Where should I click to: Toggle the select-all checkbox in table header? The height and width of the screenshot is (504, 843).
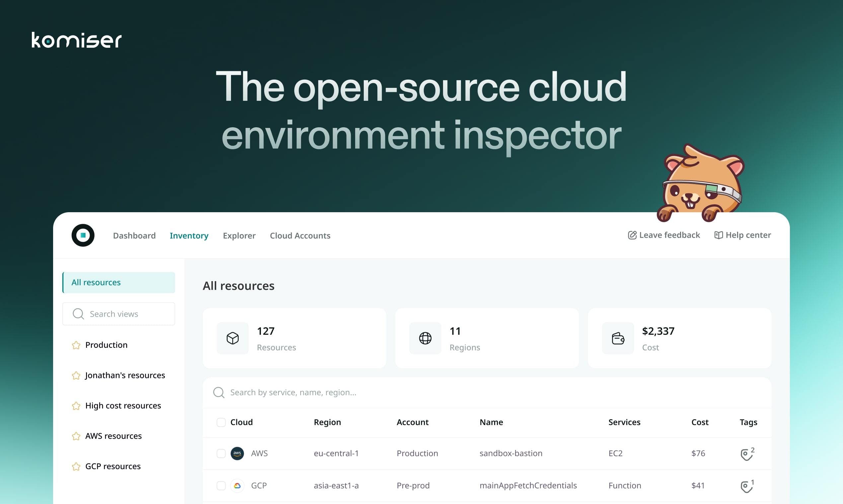click(x=221, y=422)
